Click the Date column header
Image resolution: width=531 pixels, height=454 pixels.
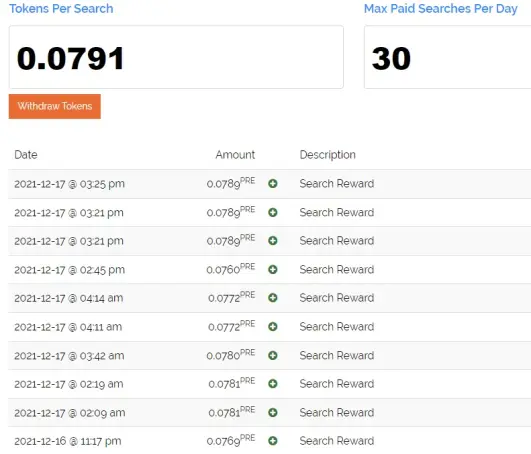pyautogui.click(x=26, y=155)
